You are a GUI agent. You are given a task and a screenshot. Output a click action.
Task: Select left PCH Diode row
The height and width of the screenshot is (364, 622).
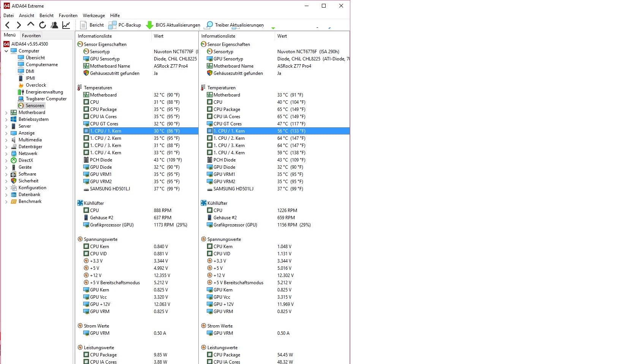[x=137, y=160]
